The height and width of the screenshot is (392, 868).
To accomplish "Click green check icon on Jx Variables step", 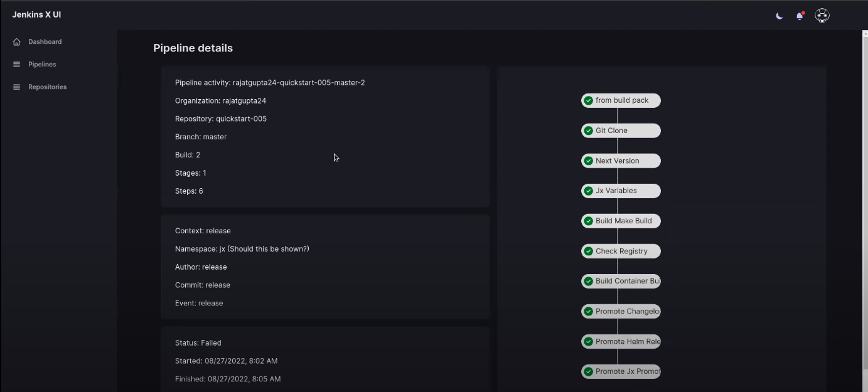I will tap(588, 191).
